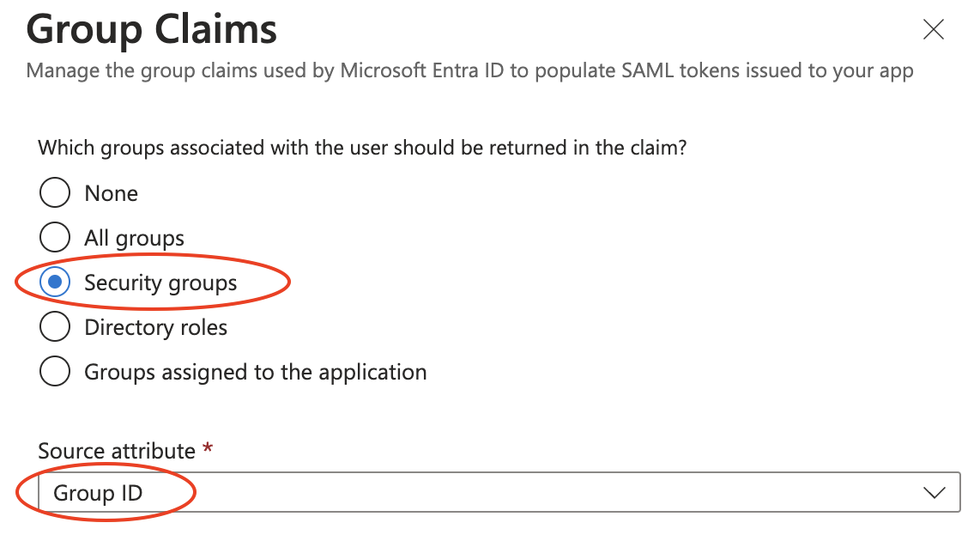Pick the Directory roles radio circle
Image resolution: width=980 pixels, height=541 pixels.
tap(55, 327)
